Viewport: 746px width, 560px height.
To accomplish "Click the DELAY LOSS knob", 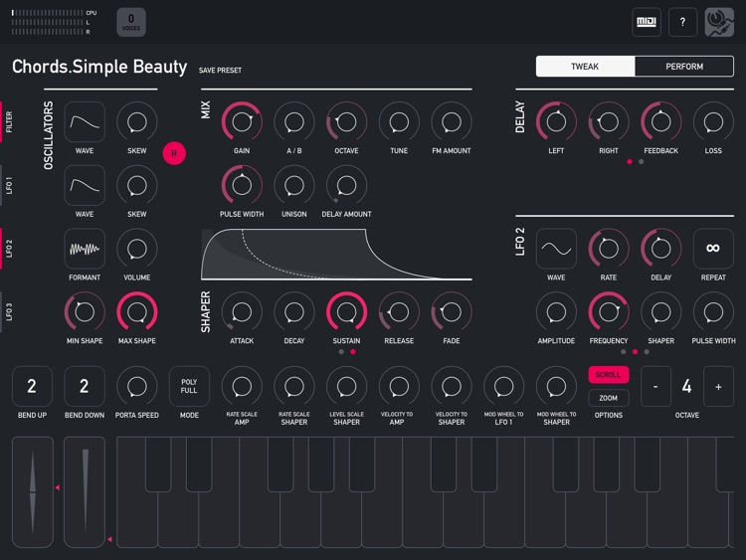I will click(713, 121).
